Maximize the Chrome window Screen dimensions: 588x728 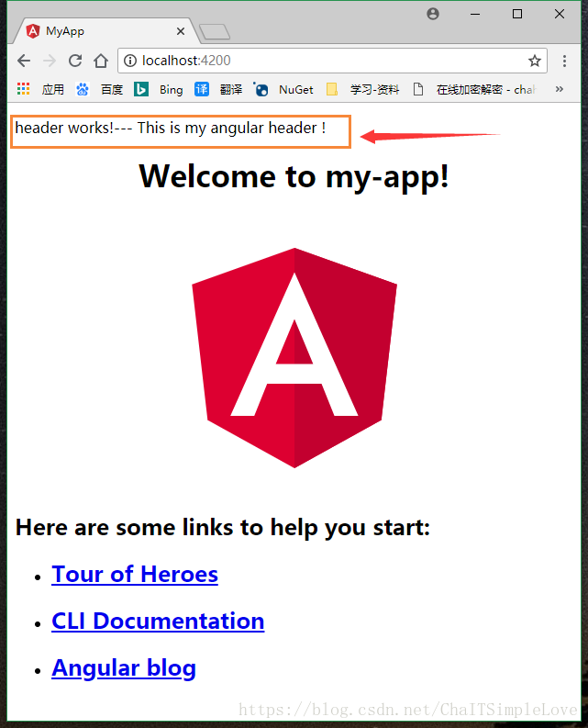[x=517, y=14]
